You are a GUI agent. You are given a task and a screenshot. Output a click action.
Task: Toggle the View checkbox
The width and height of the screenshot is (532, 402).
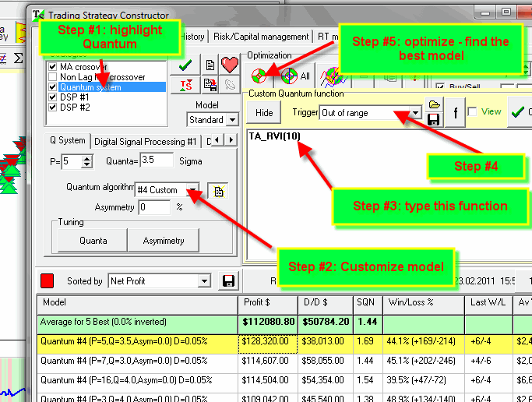473,112
